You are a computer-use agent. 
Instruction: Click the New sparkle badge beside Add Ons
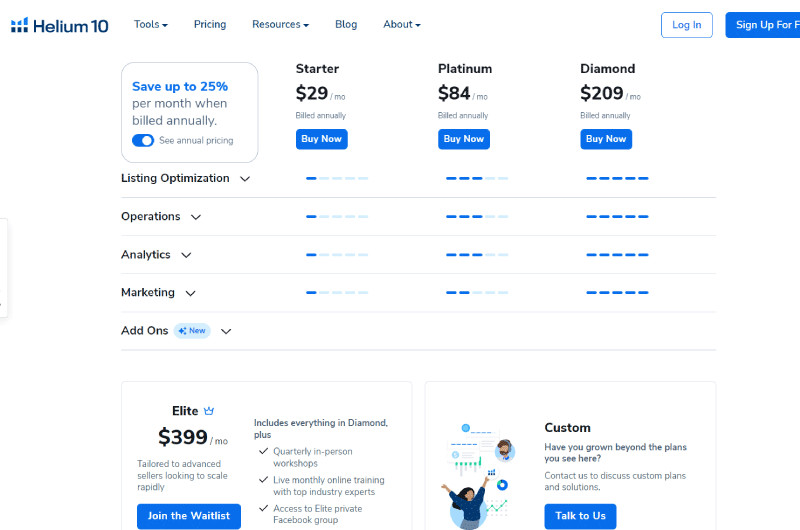pyautogui.click(x=192, y=331)
